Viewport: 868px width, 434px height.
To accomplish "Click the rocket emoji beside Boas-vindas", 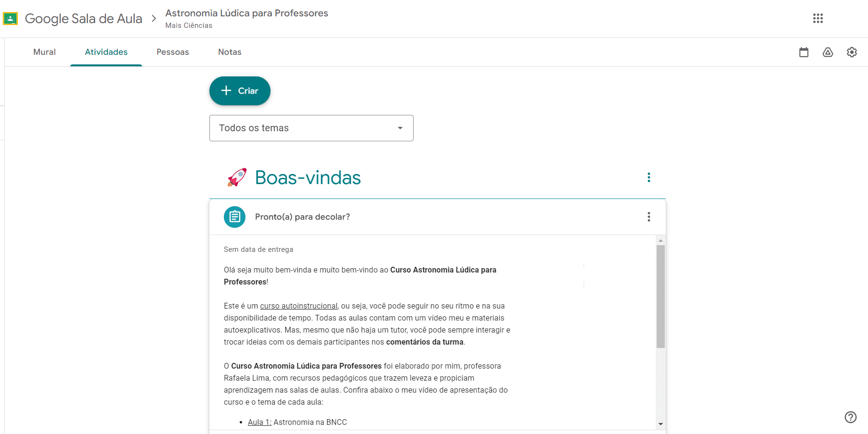I will pyautogui.click(x=237, y=177).
